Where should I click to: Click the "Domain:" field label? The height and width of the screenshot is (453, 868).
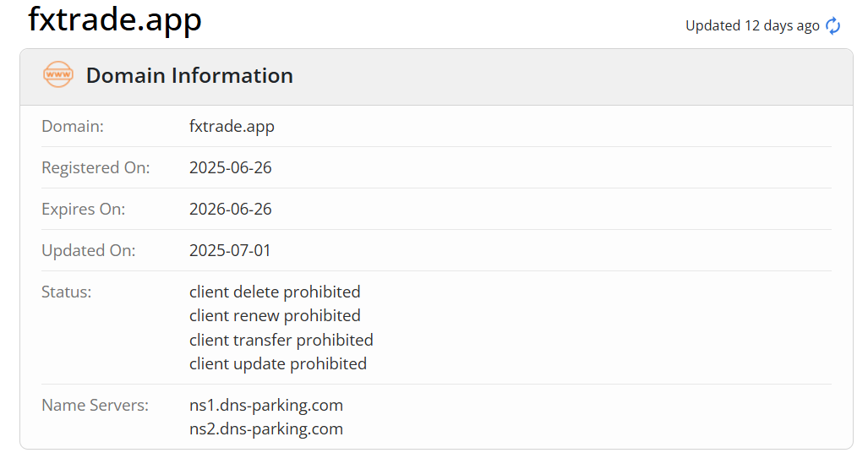point(73,127)
